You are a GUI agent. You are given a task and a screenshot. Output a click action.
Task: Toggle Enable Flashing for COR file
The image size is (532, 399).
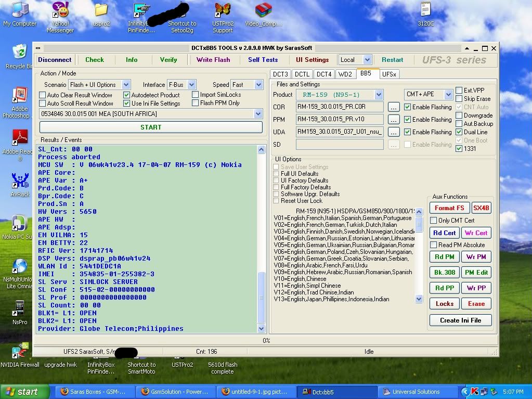point(408,107)
